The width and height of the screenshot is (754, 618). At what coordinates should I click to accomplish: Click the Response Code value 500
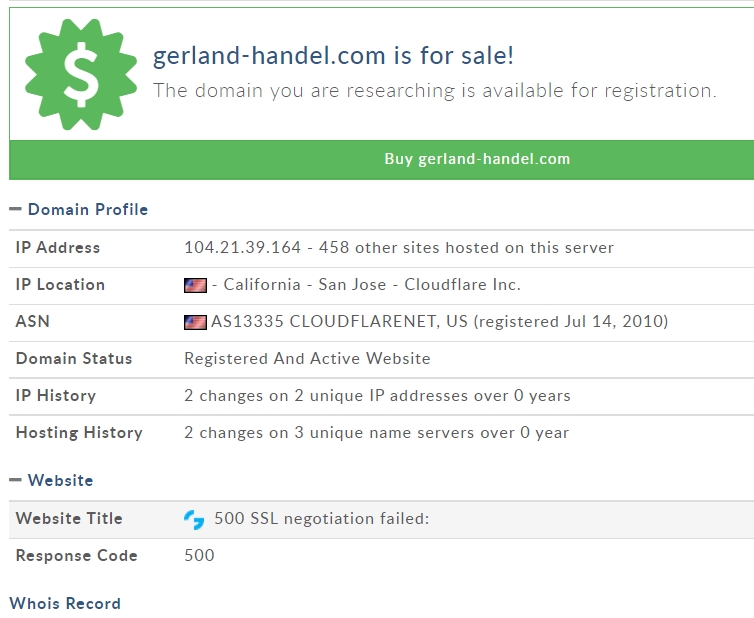(199, 555)
